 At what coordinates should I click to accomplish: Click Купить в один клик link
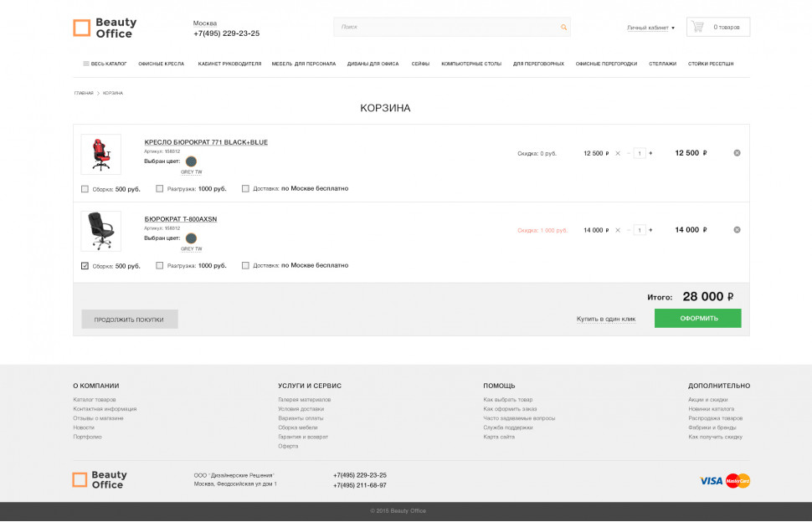pos(606,319)
